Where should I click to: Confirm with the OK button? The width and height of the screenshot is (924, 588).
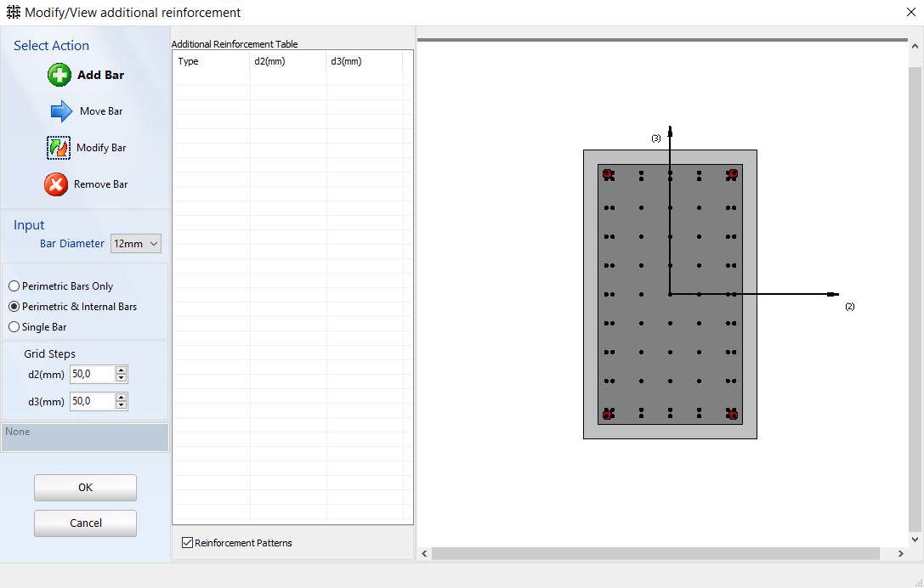pos(86,488)
